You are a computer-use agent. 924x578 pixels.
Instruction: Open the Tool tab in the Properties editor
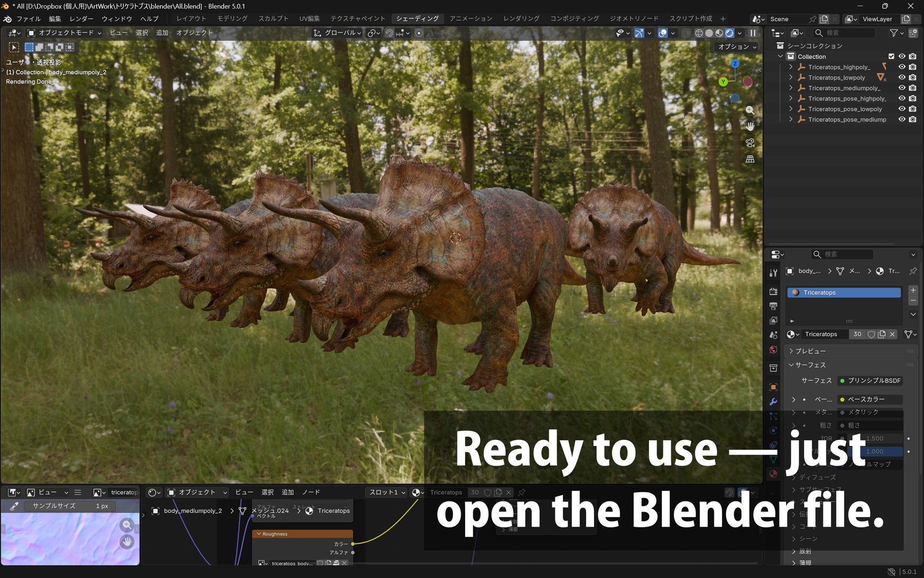pyautogui.click(x=773, y=273)
